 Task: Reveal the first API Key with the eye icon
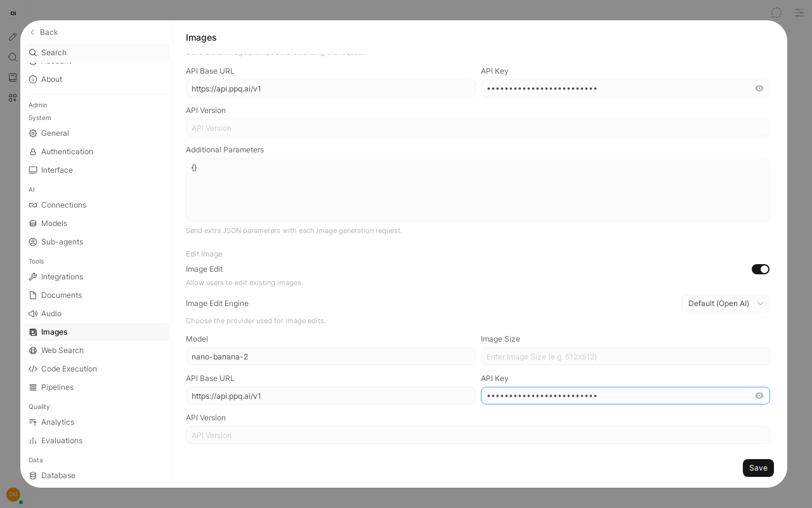(759, 88)
